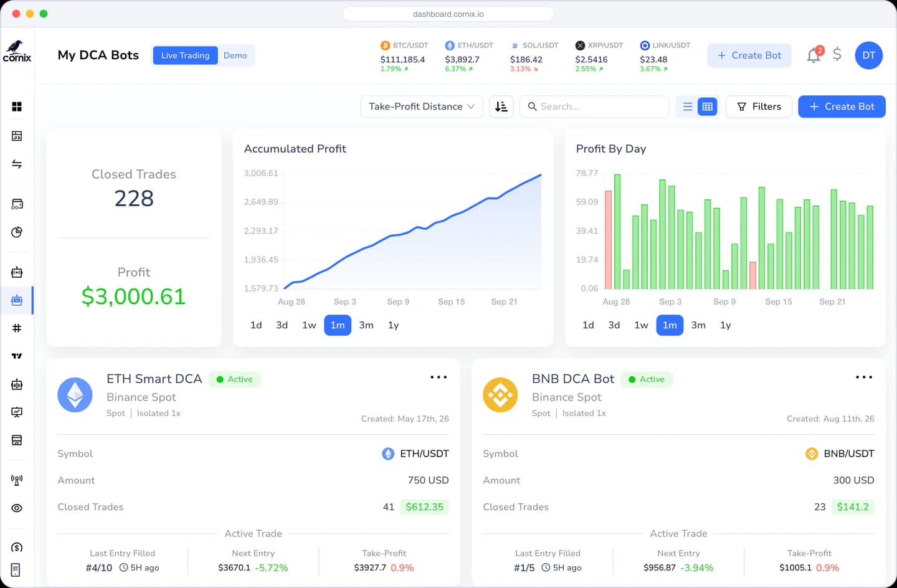Screen dimensions: 897x588
Task: Open the portfolio report sidebar icon
Action: (17, 136)
